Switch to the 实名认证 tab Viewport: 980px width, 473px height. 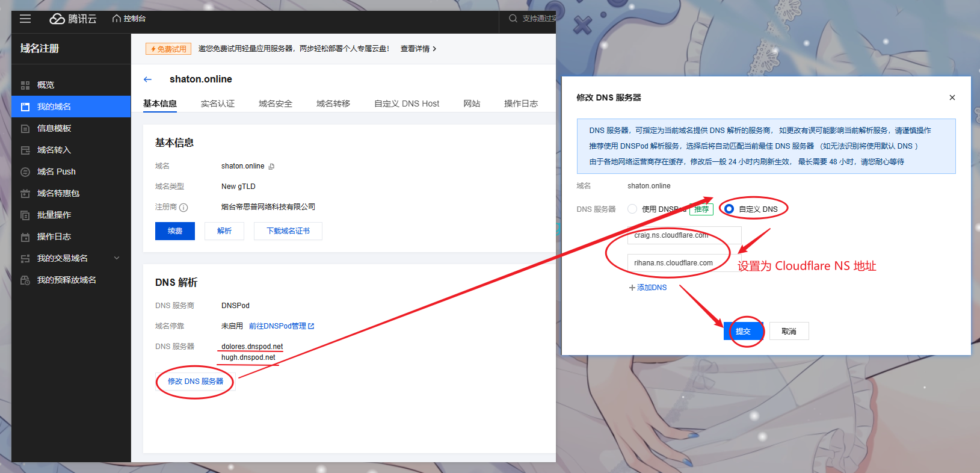tap(218, 104)
